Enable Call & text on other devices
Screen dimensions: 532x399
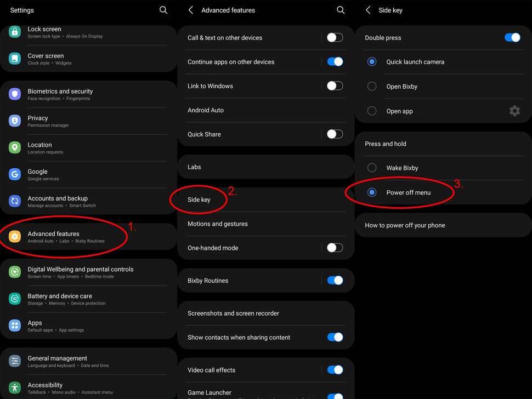(335, 38)
